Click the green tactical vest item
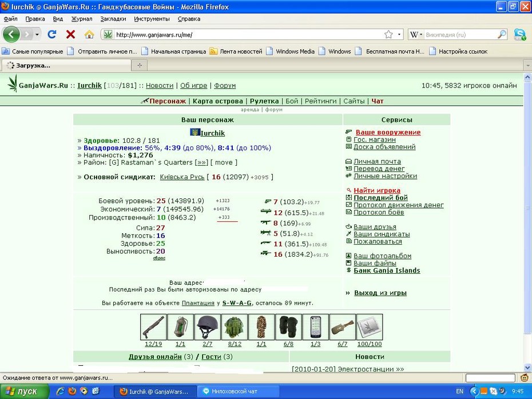Viewport: 532px width, 399px height. (235, 327)
